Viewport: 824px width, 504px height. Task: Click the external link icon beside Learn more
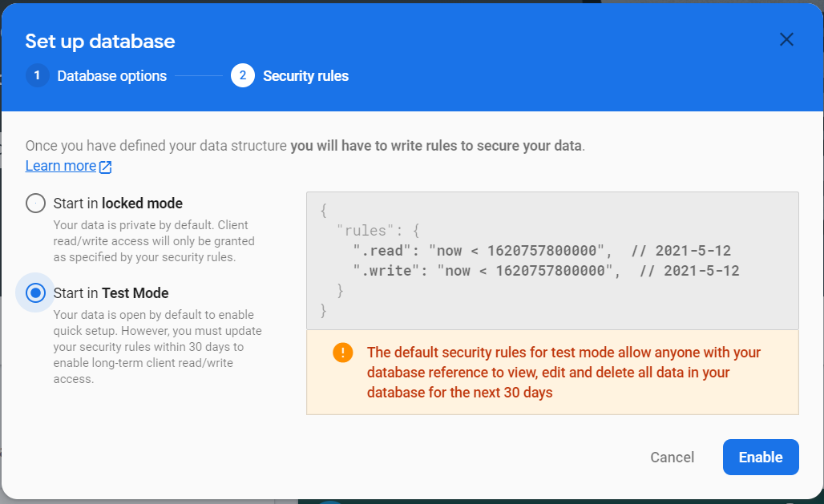(105, 167)
